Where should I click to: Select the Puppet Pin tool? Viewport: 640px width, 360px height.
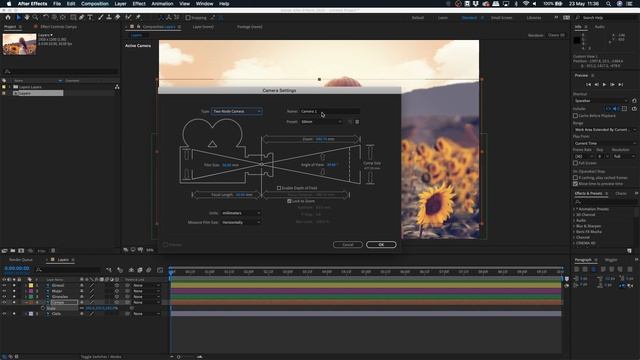click(x=138, y=18)
